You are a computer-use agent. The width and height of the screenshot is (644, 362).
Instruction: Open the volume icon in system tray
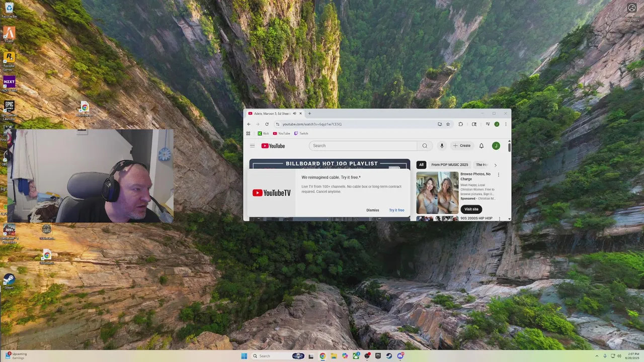(619, 356)
